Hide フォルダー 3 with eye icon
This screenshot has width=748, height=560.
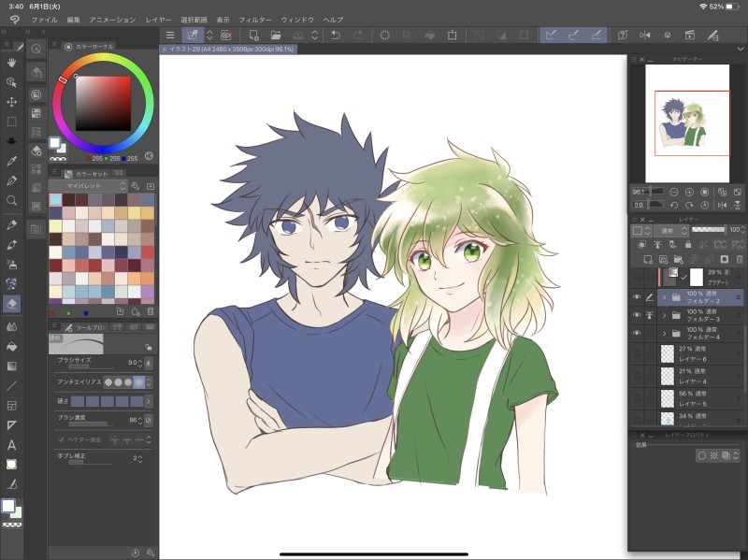tap(637, 315)
